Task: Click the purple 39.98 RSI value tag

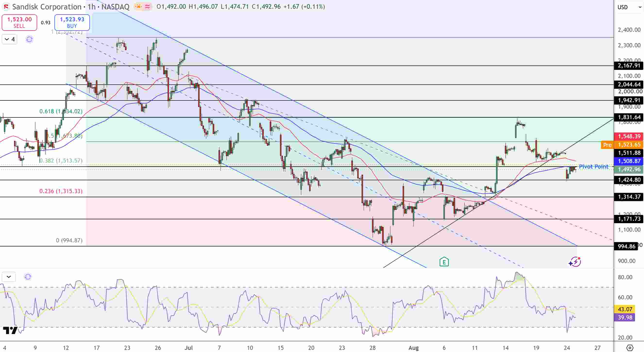Action: click(625, 318)
